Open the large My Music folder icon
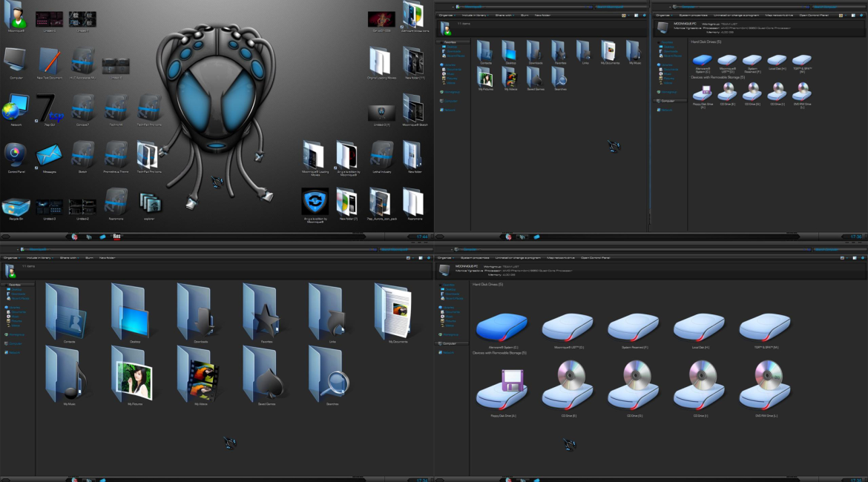The height and width of the screenshot is (482, 868). click(x=66, y=374)
